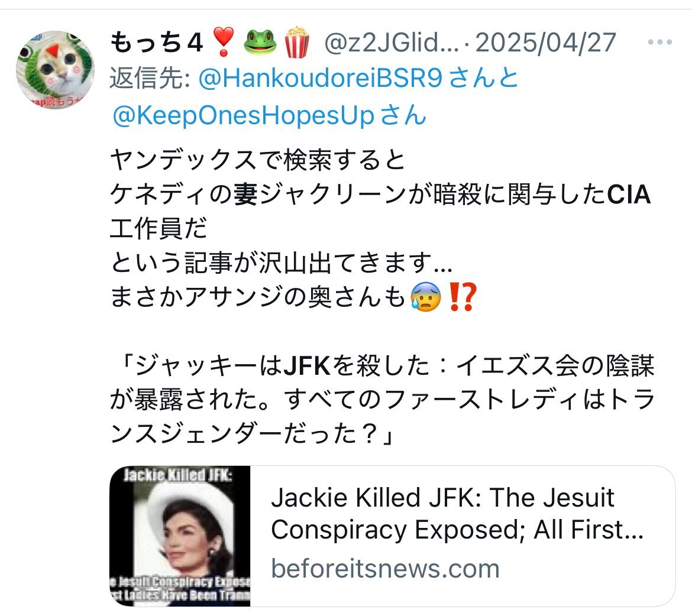
Task: Select the bold CIA text in the post
Action: 629,194
